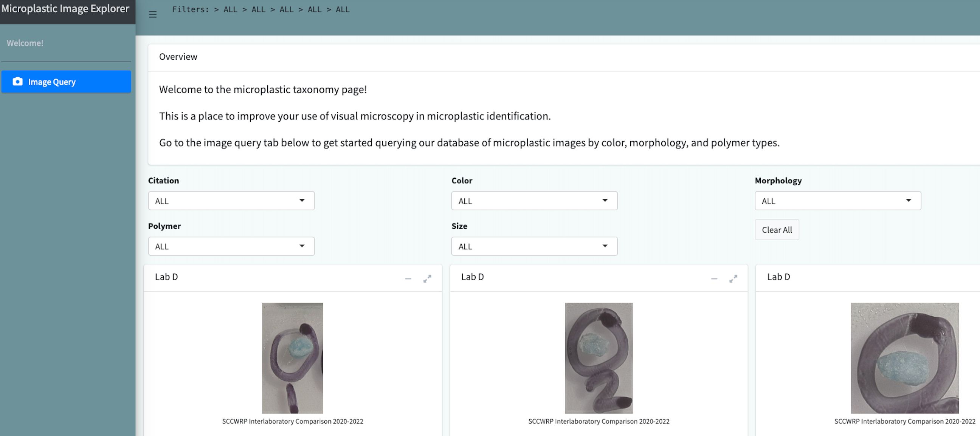Click the Microplastic Image Explorer title

[65, 9]
